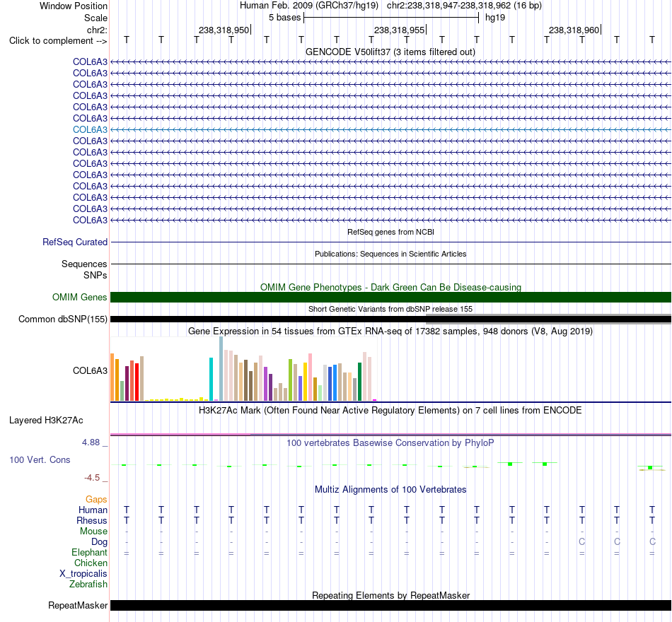
Task: Click the -4.5 PhyloP lower scale value
Action: [x=92, y=478]
